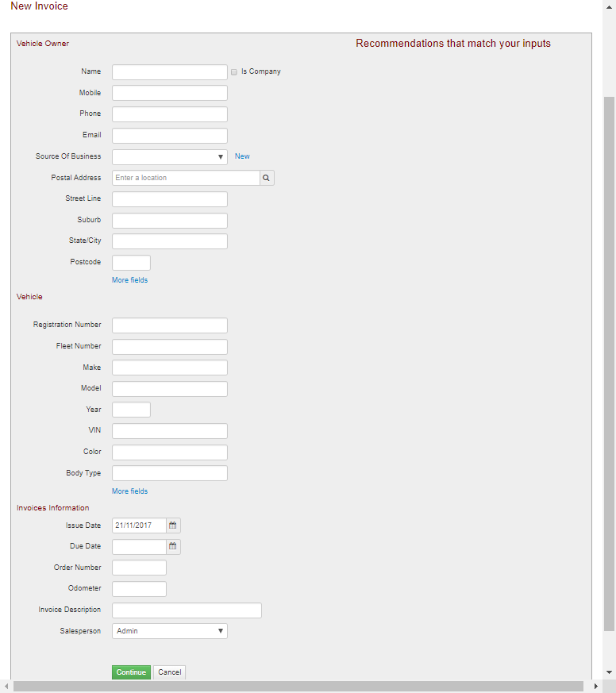
Task: Focus the Fleet Number field
Action: click(170, 346)
